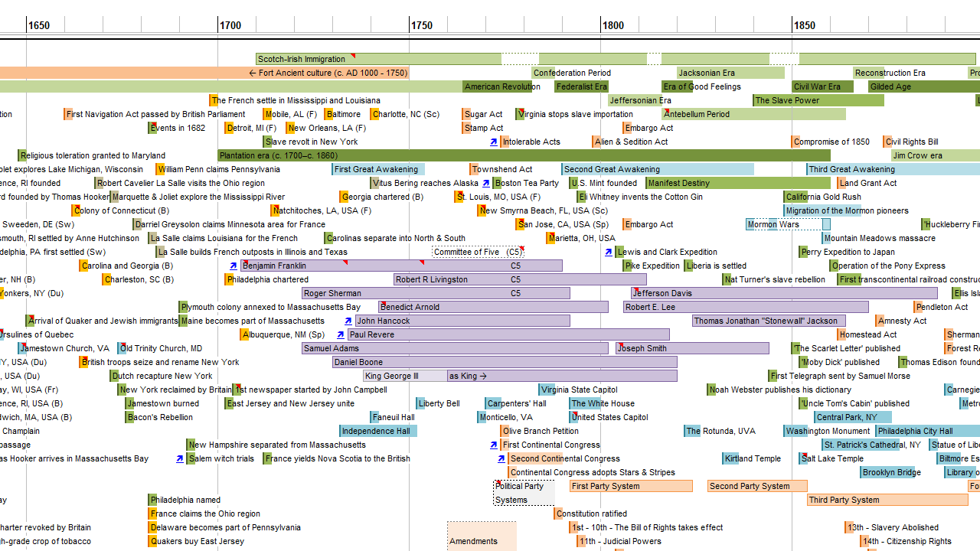Follow link icon beside Lewis and Clark Expedition
The width and height of the screenshot is (980, 551).
click(609, 253)
